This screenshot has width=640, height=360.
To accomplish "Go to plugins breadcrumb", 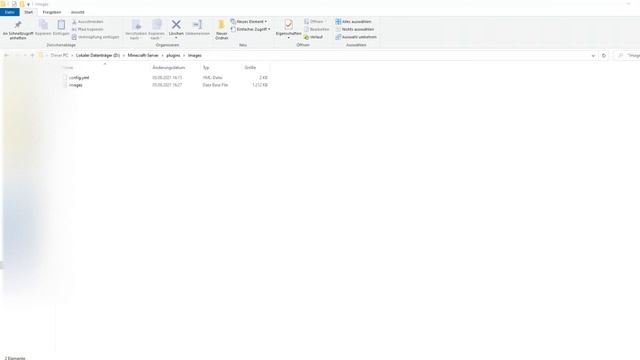I will point(173,56).
